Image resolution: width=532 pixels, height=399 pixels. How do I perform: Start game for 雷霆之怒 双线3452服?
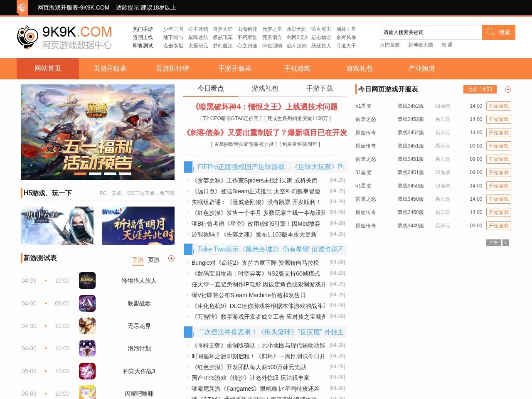(499, 119)
